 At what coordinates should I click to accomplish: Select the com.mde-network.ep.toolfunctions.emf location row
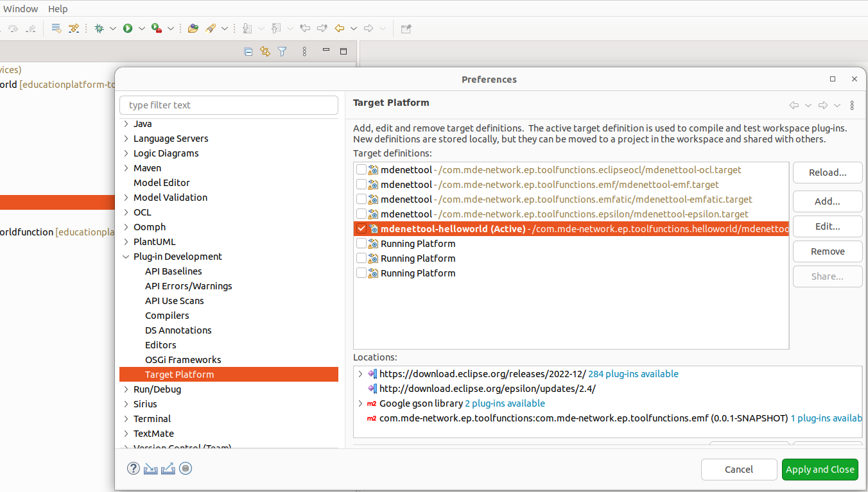tap(608, 418)
